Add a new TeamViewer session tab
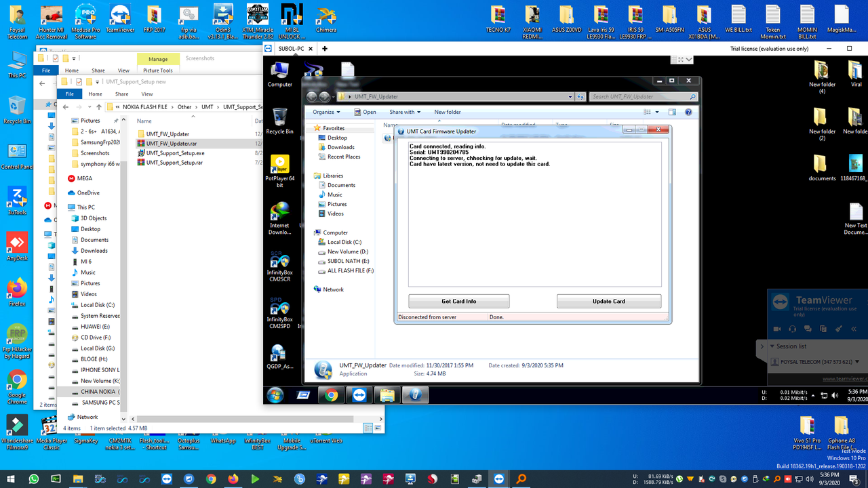The height and width of the screenshot is (488, 868). [x=325, y=49]
